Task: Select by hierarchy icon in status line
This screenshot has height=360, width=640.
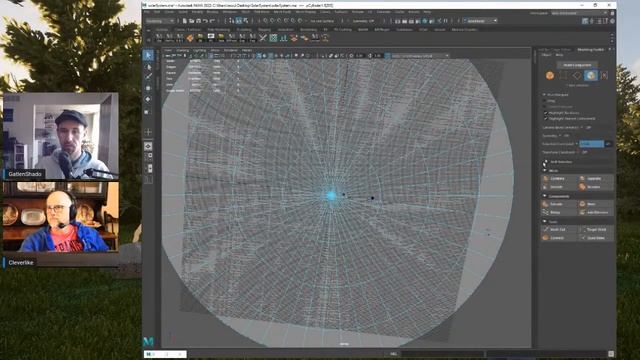Action: [232, 21]
